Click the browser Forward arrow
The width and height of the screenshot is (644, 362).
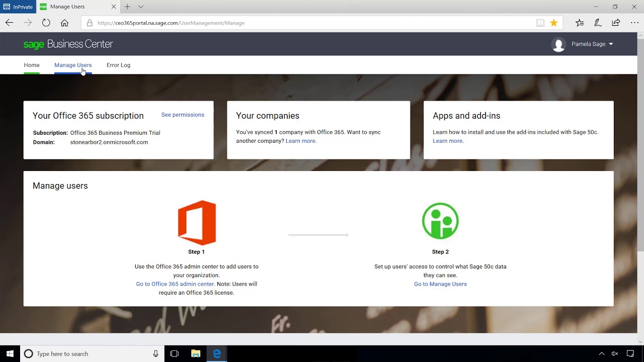28,23
